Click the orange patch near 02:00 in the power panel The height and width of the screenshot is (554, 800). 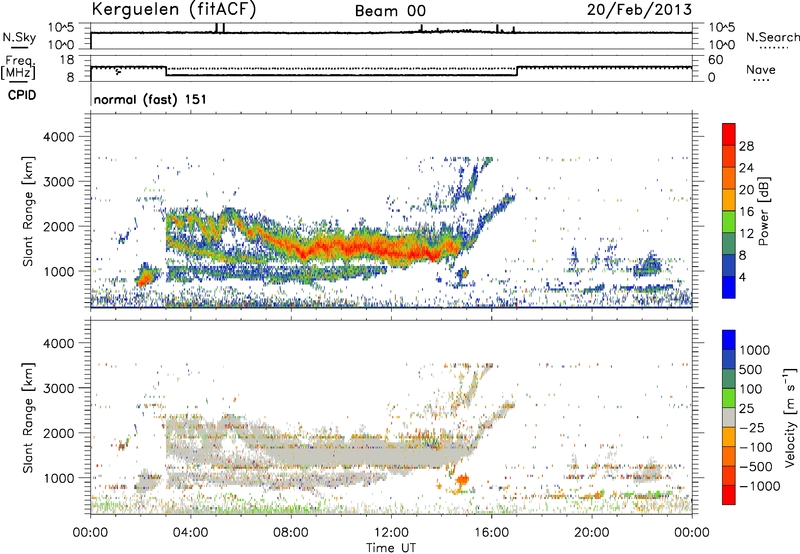pyautogui.click(x=145, y=278)
